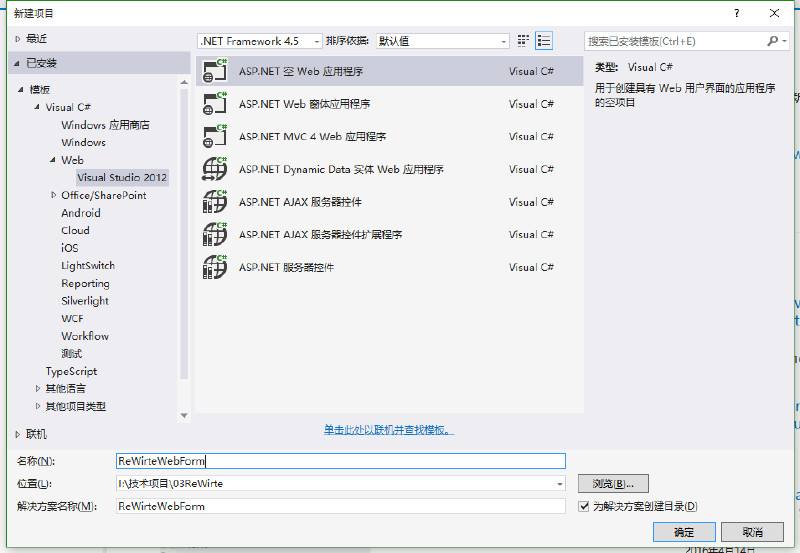
Task: Select the Cloud category
Action: pyautogui.click(x=75, y=231)
